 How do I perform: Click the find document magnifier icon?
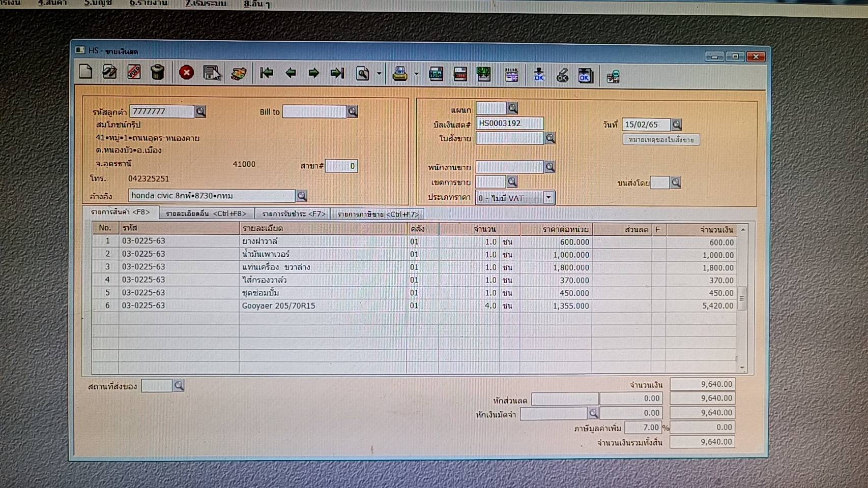[363, 74]
